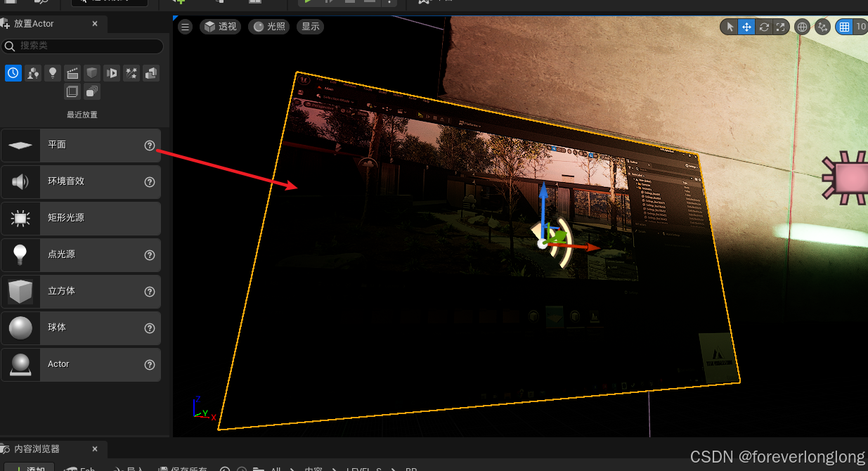Screen dimensions: 868x471
Task: Focus the 搜索类 search field
Action: 82,46
